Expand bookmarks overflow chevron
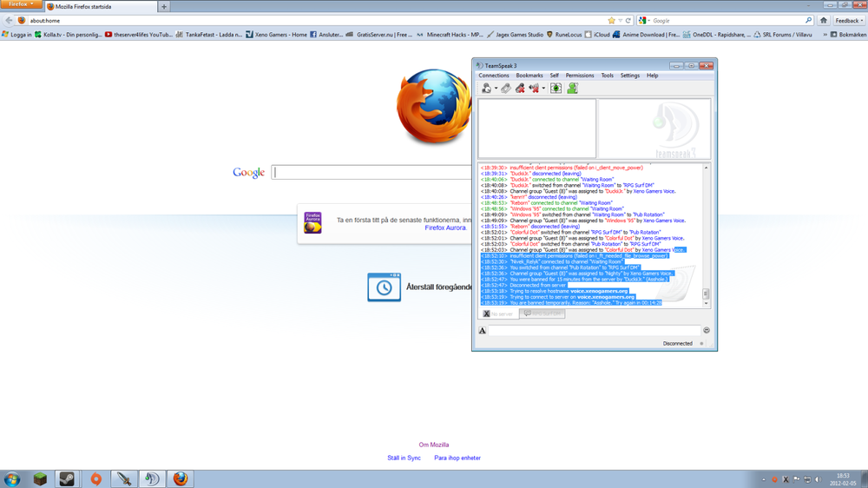 [x=825, y=35]
